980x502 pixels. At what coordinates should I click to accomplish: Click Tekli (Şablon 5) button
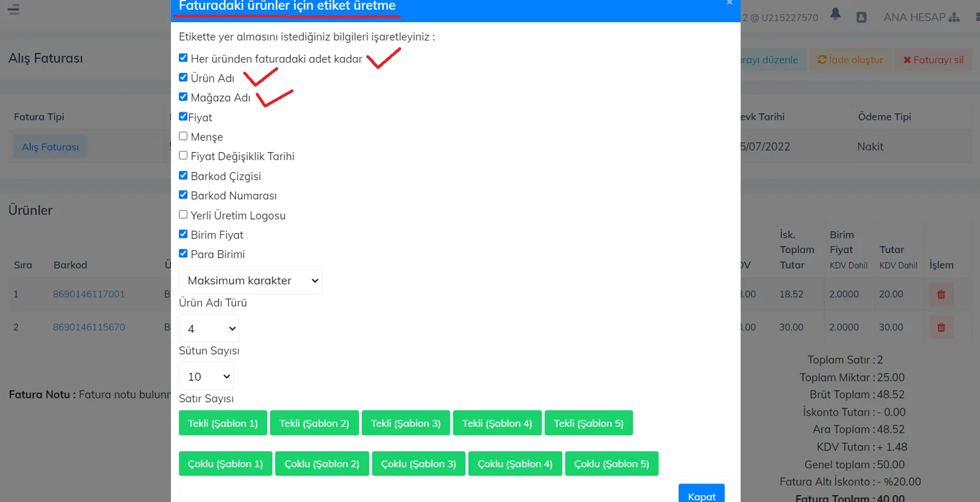[589, 423]
